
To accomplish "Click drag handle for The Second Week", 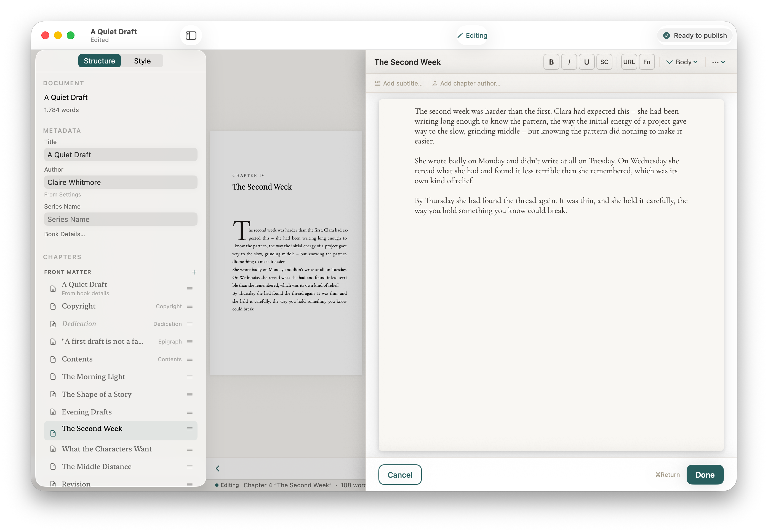I will tap(190, 429).
